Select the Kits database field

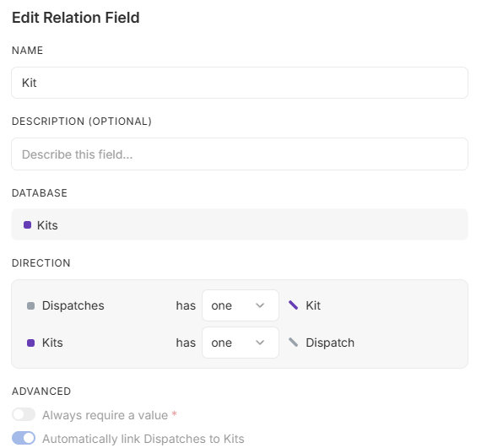click(240, 224)
